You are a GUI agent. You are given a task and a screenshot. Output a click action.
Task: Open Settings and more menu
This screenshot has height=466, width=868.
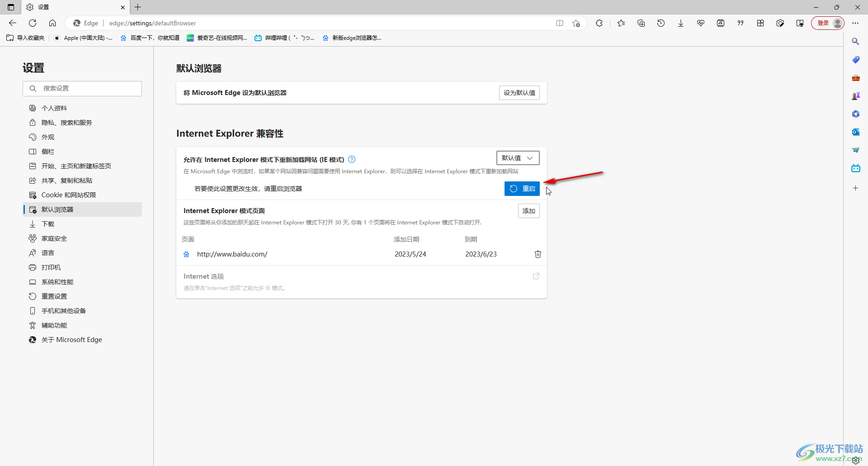(855, 23)
